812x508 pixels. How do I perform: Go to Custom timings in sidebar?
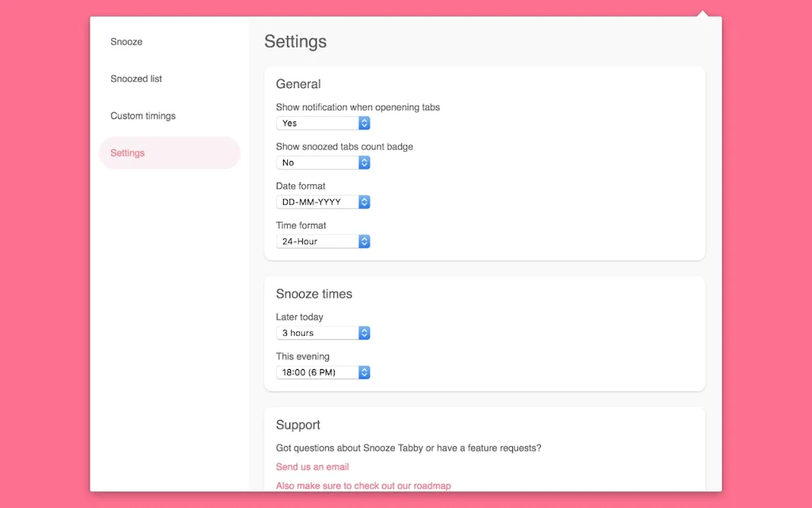tap(144, 116)
